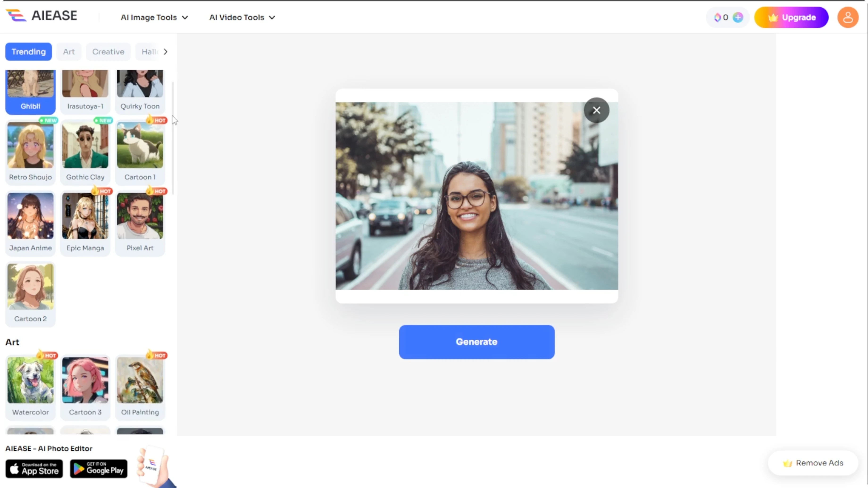Image resolution: width=868 pixels, height=488 pixels.
Task: Switch to the Trending tab
Action: [29, 52]
